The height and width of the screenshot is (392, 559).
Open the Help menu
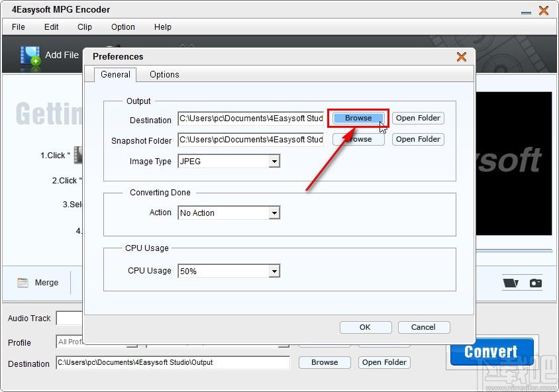pyautogui.click(x=162, y=27)
